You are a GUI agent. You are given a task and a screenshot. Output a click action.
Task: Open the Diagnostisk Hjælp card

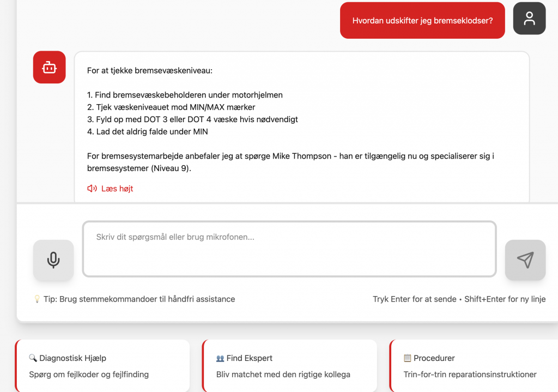point(103,366)
